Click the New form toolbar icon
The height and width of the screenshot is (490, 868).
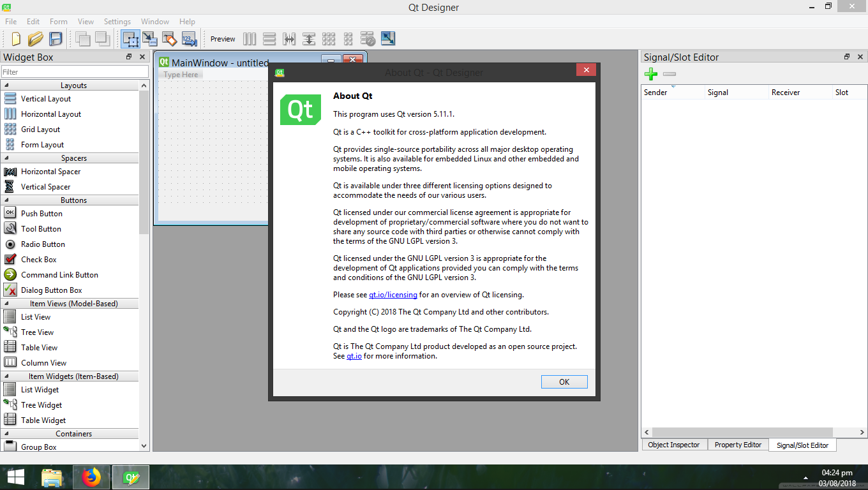tap(16, 39)
